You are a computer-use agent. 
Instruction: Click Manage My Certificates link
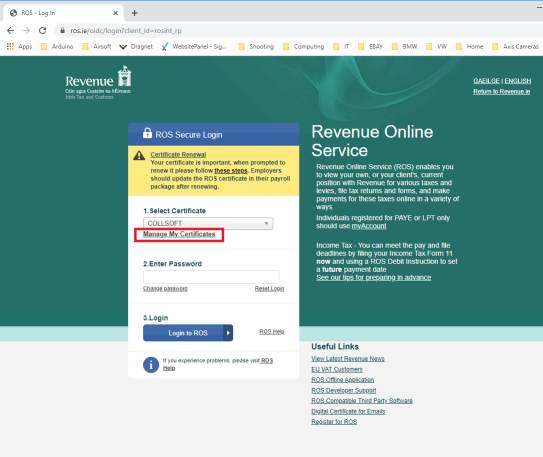coord(179,234)
